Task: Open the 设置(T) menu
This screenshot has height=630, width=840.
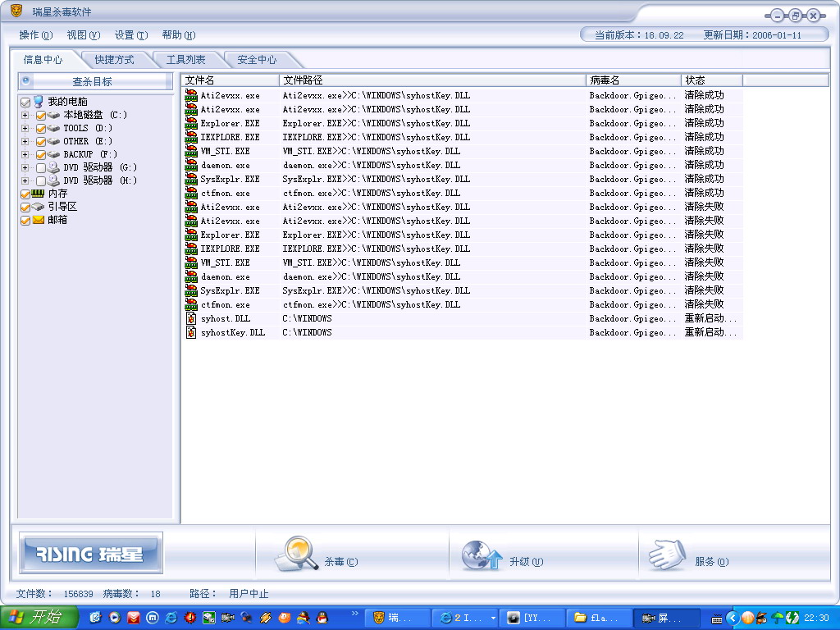Action: (131, 34)
